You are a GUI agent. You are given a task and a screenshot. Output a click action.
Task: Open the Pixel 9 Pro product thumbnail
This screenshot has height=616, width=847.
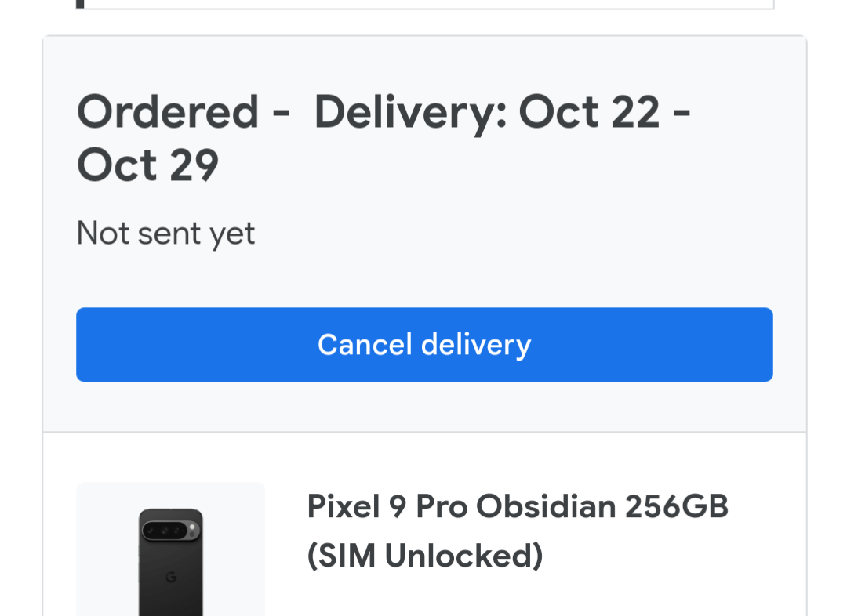[170, 549]
